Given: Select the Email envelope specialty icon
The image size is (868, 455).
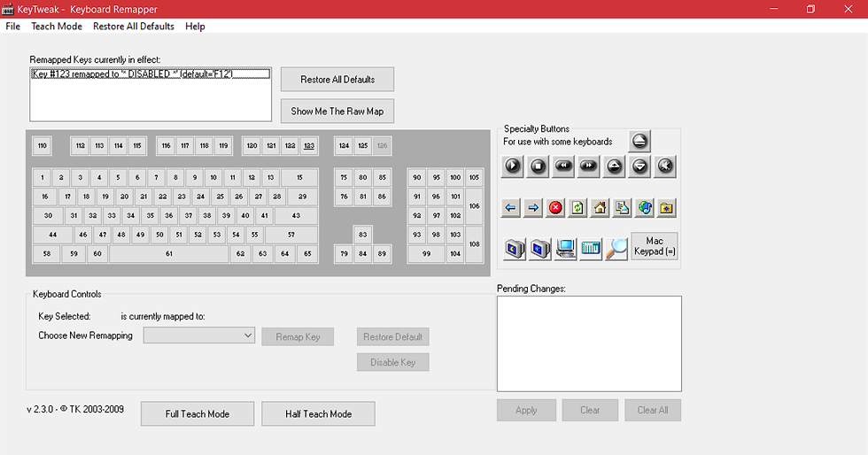Looking at the screenshot, I should coord(622,207).
